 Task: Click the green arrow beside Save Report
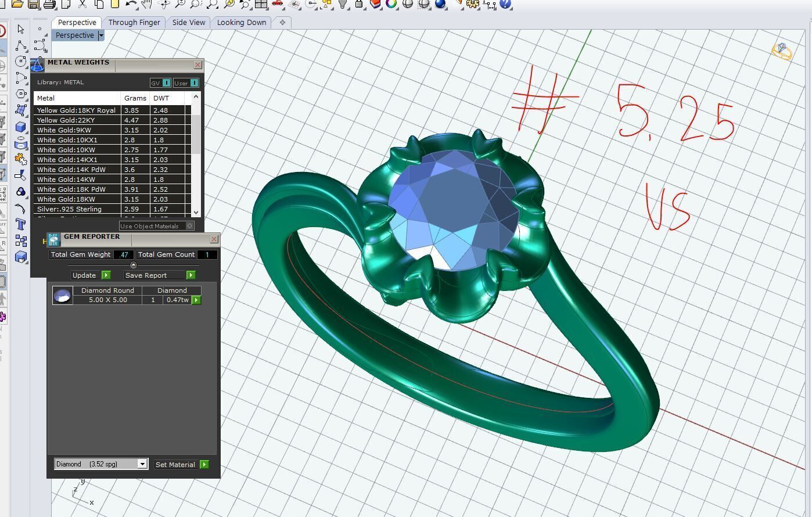(x=191, y=275)
